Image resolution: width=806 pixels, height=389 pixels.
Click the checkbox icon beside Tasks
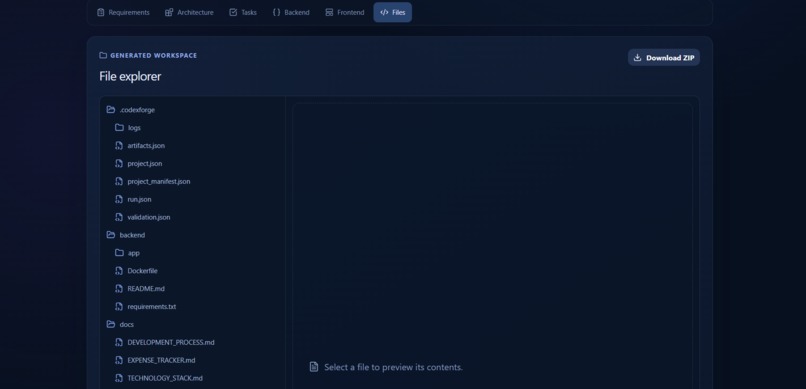pyautogui.click(x=233, y=12)
